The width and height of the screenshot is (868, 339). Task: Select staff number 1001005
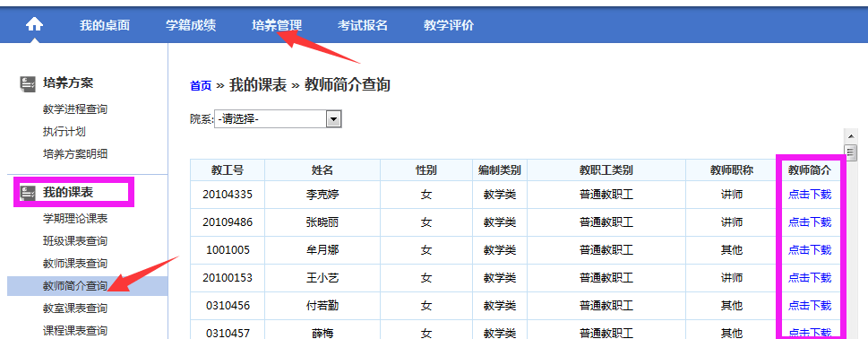click(228, 250)
